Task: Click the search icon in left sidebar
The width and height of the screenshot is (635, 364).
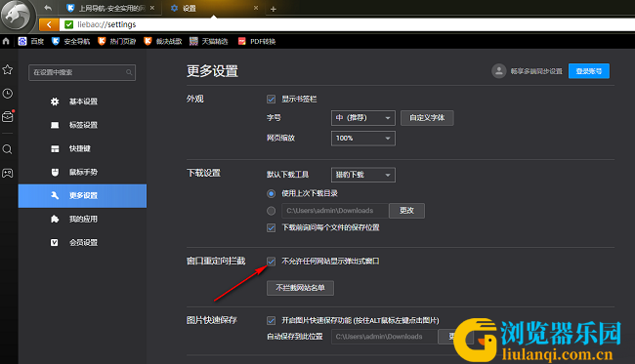Action: click(x=8, y=149)
